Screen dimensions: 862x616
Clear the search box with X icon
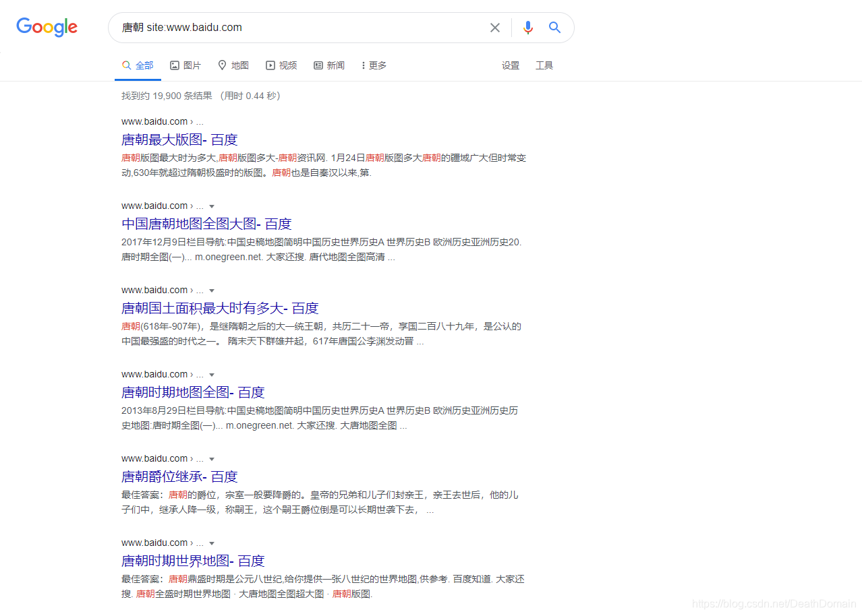tap(495, 28)
